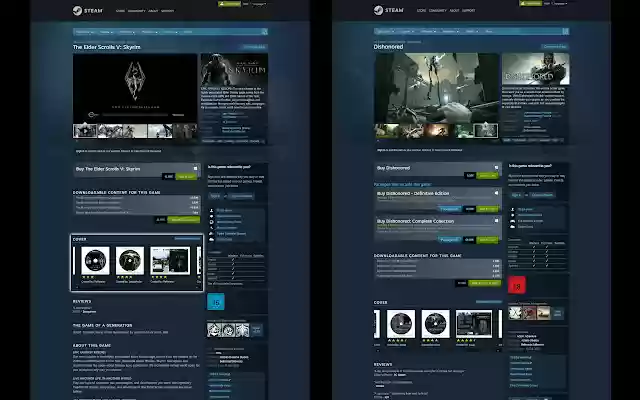Click the first achievement icon on the Dishonored page
Image resolution: width=640 pixels, height=400 pixels.
pos(515,313)
